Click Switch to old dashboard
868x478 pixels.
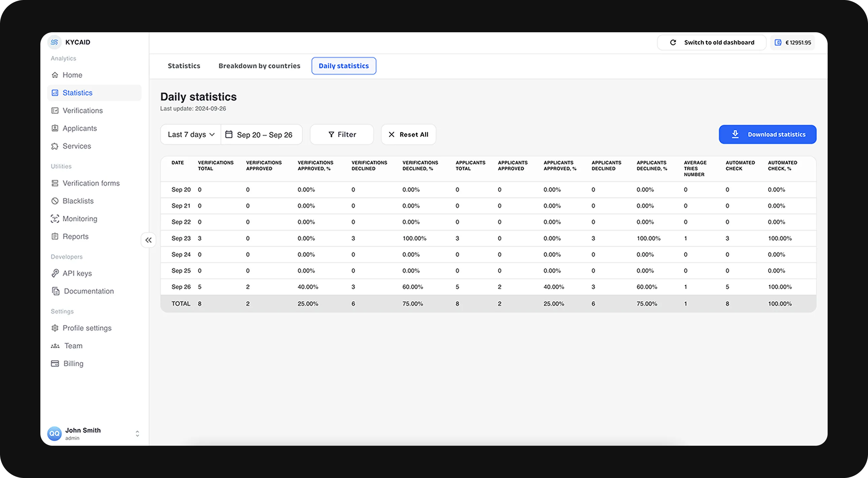pos(712,42)
